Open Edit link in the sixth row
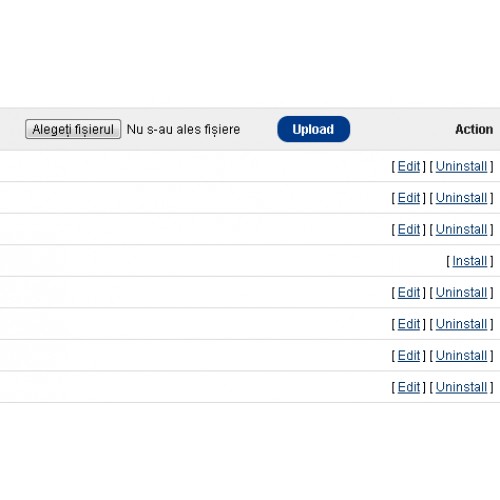Image resolution: width=500 pixels, height=500 pixels. (x=409, y=324)
